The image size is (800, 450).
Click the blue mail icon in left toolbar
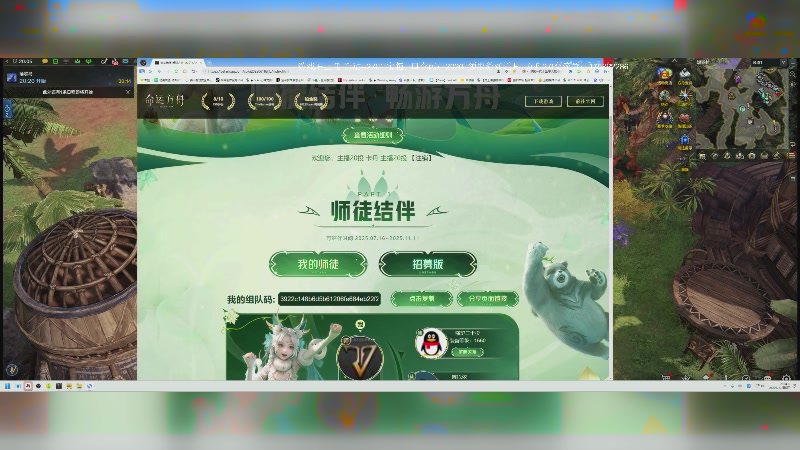tap(126, 61)
